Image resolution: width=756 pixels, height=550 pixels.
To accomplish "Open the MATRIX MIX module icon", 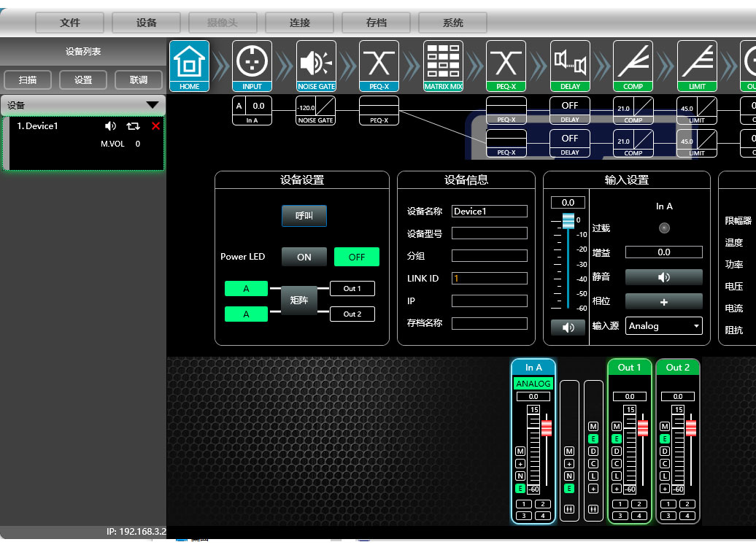I will pyautogui.click(x=443, y=66).
